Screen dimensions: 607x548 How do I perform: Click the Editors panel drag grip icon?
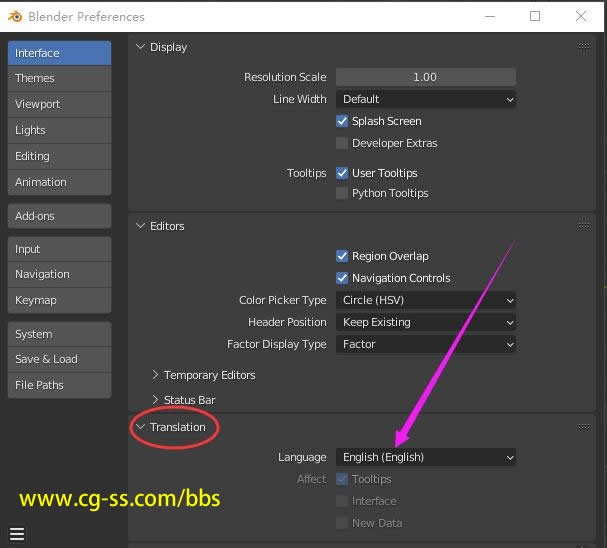[584, 226]
